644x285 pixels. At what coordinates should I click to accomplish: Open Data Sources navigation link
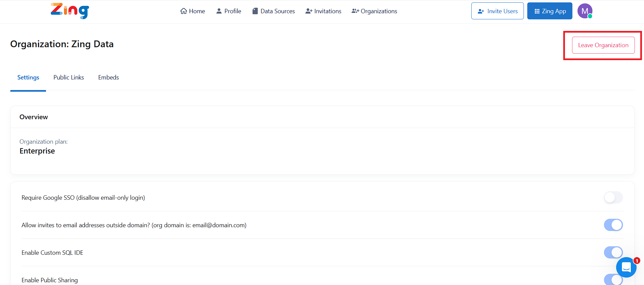click(278, 11)
